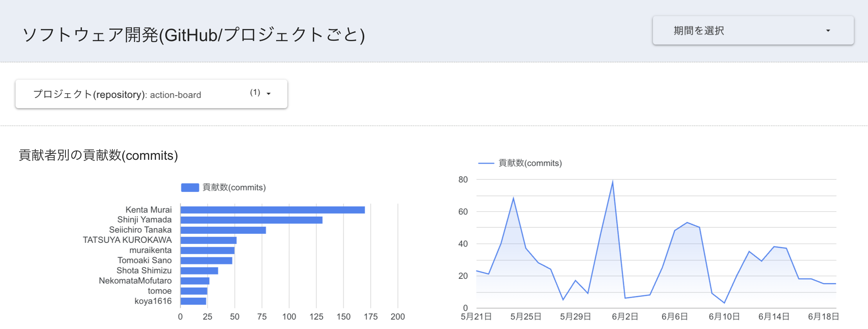Click the '(1)' selection count
The height and width of the screenshot is (329, 868).
pos(255,92)
